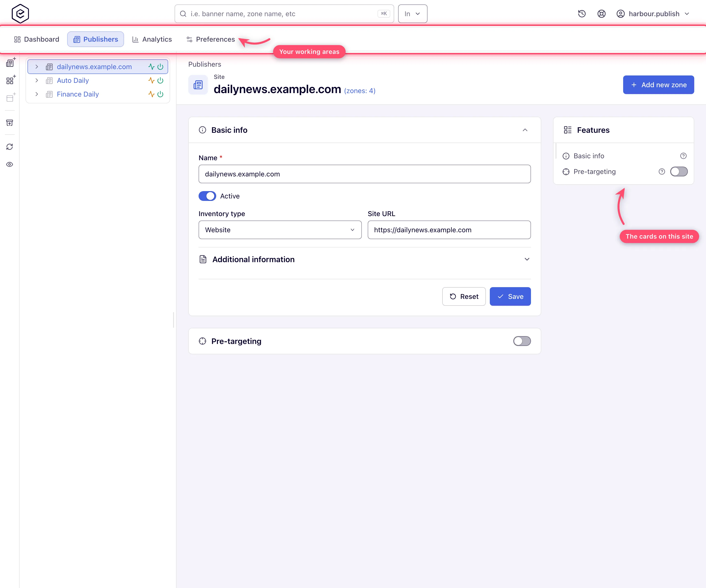Open the harbour.publish account menu

point(653,14)
